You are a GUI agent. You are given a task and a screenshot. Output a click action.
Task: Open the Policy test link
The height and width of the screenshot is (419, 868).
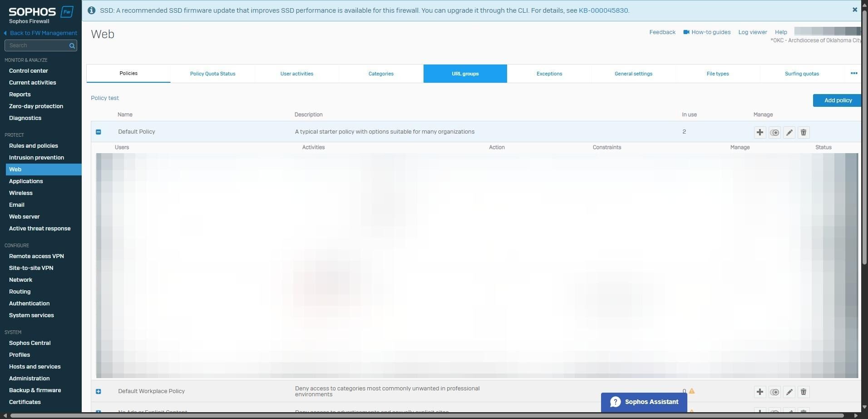point(105,98)
